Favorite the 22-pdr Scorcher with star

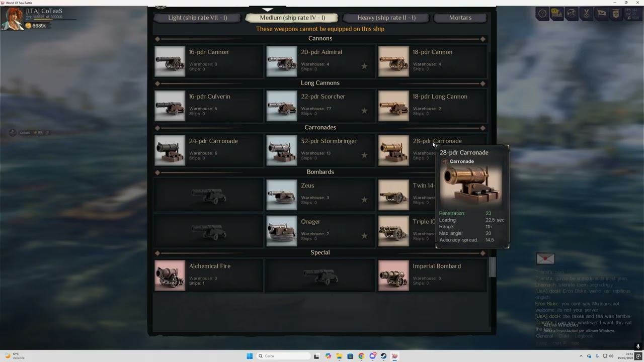click(x=364, y=111)
